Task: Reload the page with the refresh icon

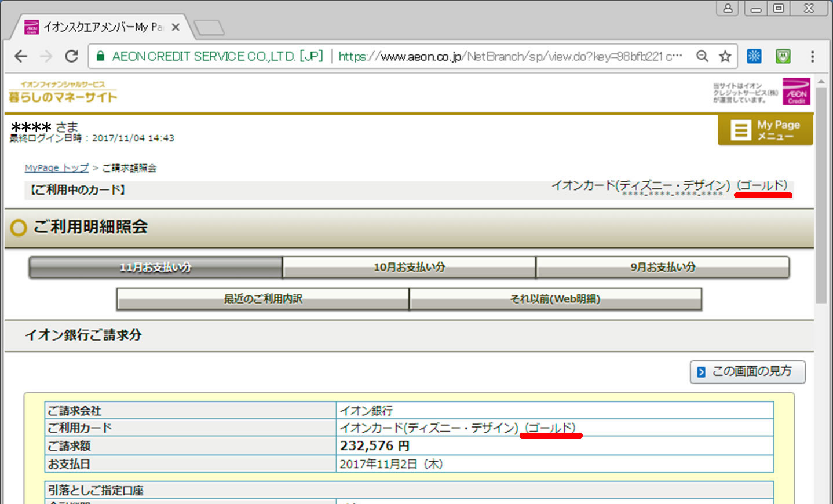Action: coord(71,56)
